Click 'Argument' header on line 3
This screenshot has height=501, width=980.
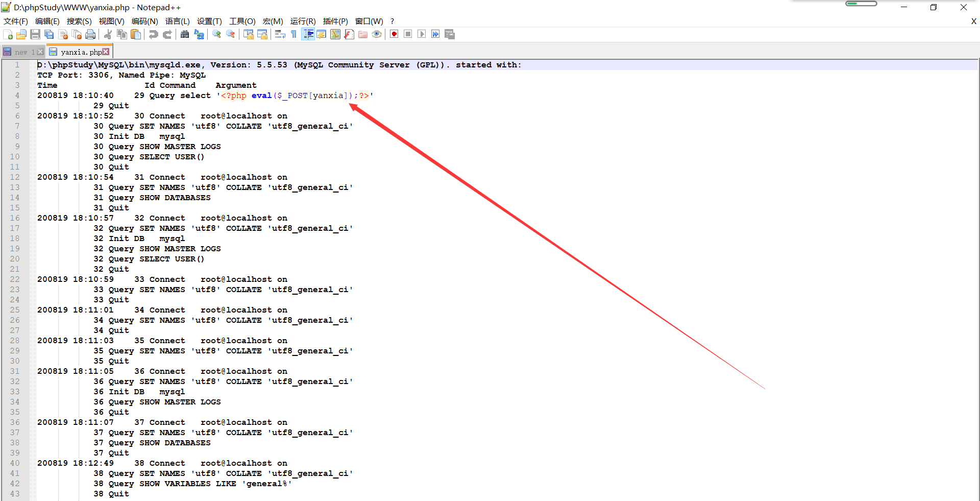(x=236, y=85)
